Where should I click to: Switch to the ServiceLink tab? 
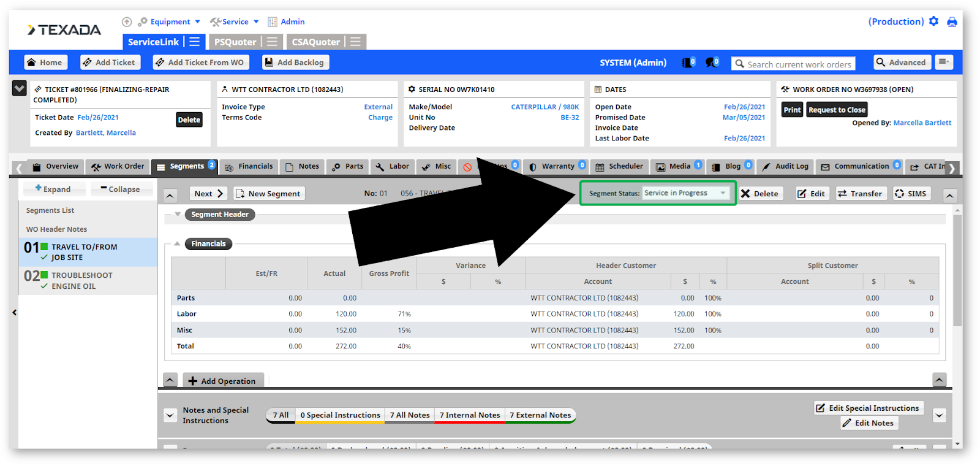coord(153,42)
